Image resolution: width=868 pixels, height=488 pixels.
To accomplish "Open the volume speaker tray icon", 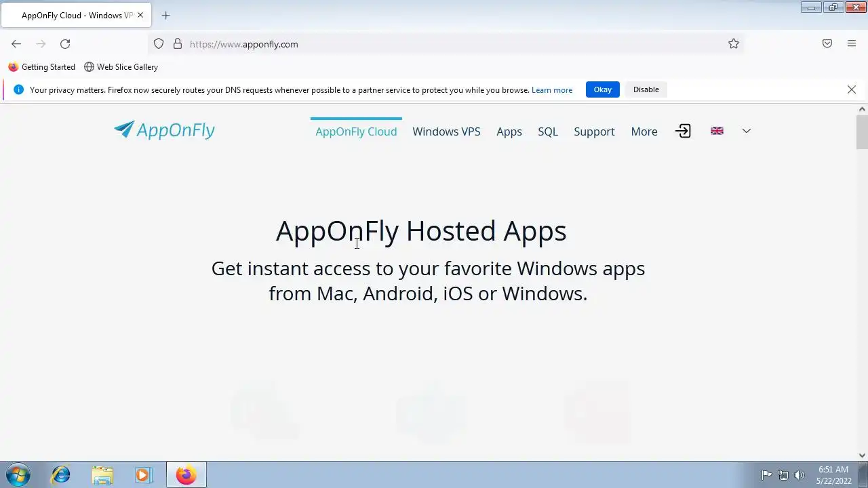I will (x=800, y=475).
